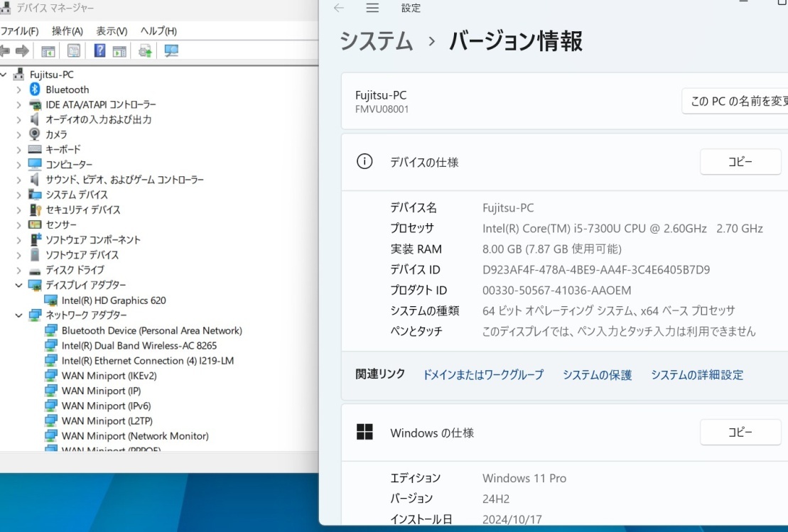Click the info icon beside デバイスの仕様

[365, 162]
